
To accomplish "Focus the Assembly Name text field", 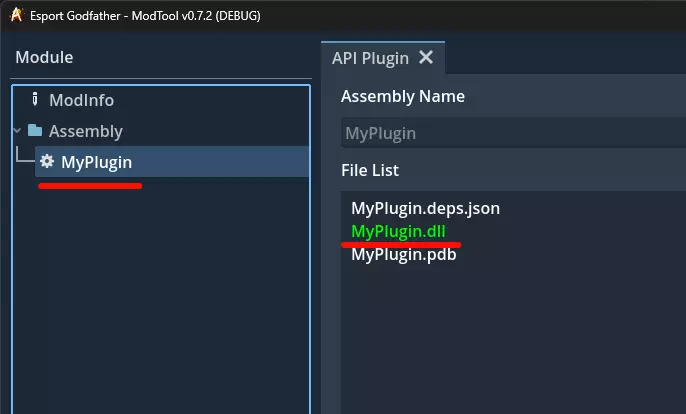I will pyautogui.click(x=510, y=133).
